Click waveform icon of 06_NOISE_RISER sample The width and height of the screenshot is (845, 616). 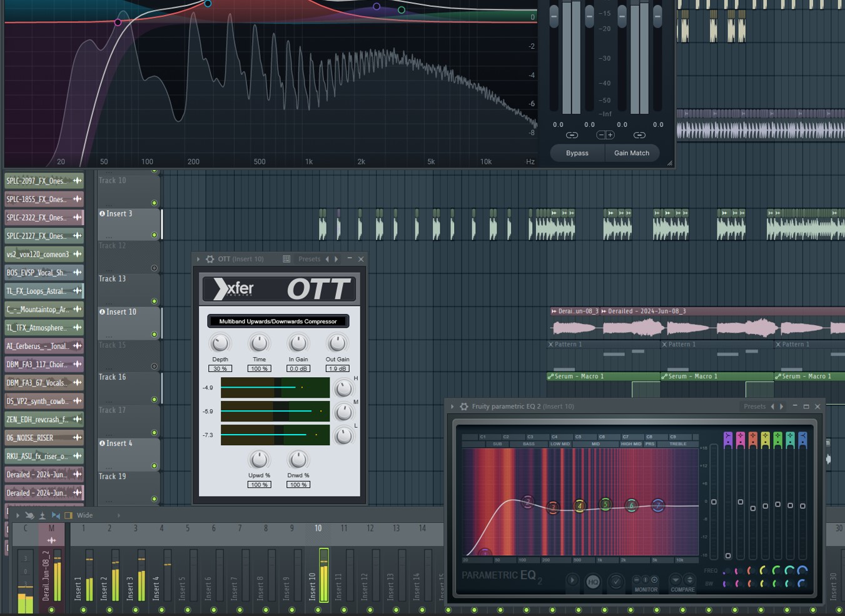(78, 438)
